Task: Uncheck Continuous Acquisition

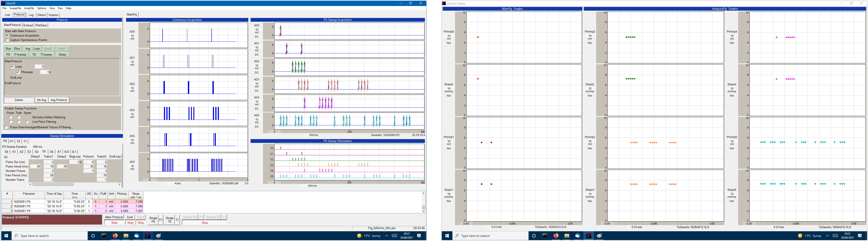Action: pyautogui.click(x=7, y=35)
